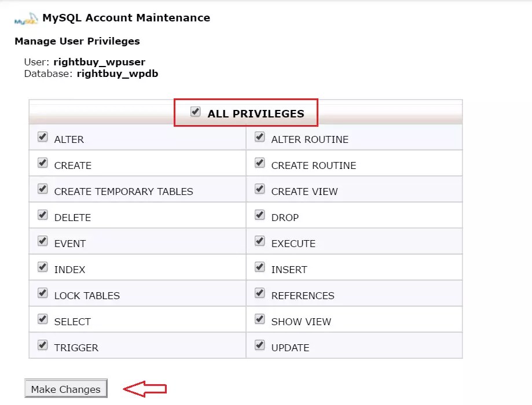The image size is (532, 405).
Task: Toggle the CREATE privilege checkbox
Action: 42,163
